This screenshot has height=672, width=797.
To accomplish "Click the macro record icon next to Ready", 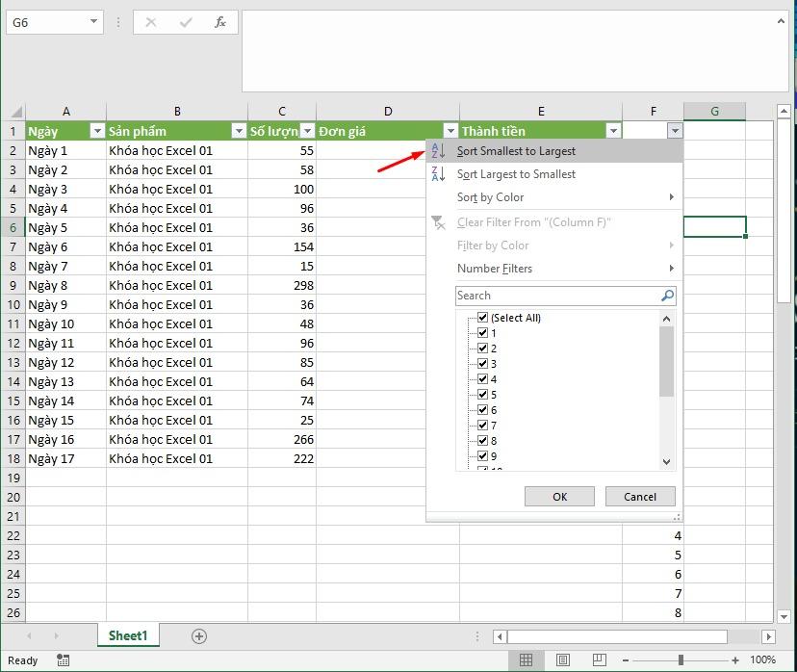I will (62, 660).
